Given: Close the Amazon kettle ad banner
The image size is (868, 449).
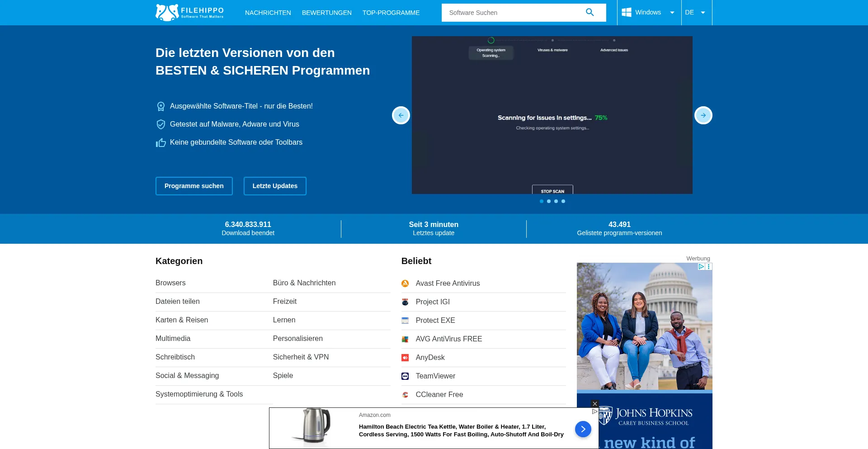Looking at the screenshot, I should click(x=595, y=403).
